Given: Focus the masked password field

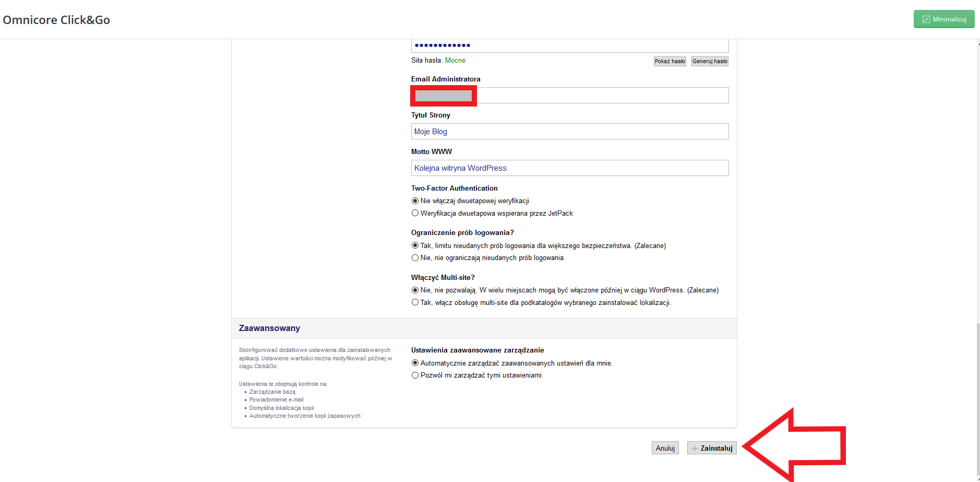Looking at the screenshot, I should [569, 45].
